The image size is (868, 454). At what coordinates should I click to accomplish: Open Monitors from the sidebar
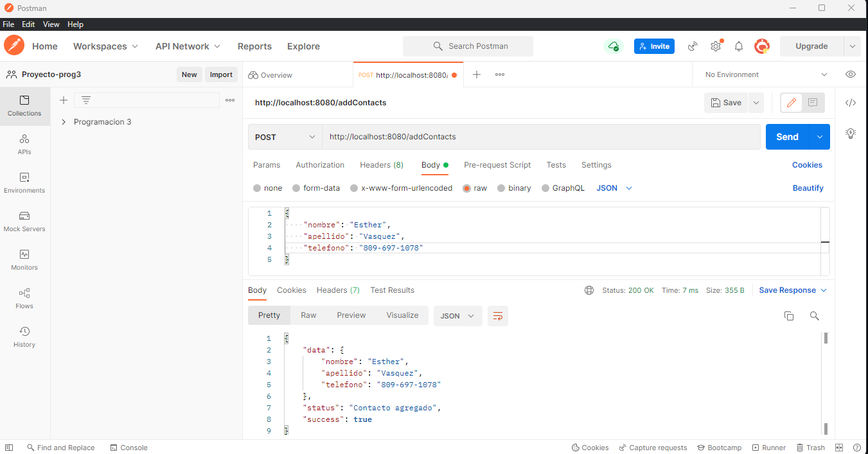pos(24,260)
